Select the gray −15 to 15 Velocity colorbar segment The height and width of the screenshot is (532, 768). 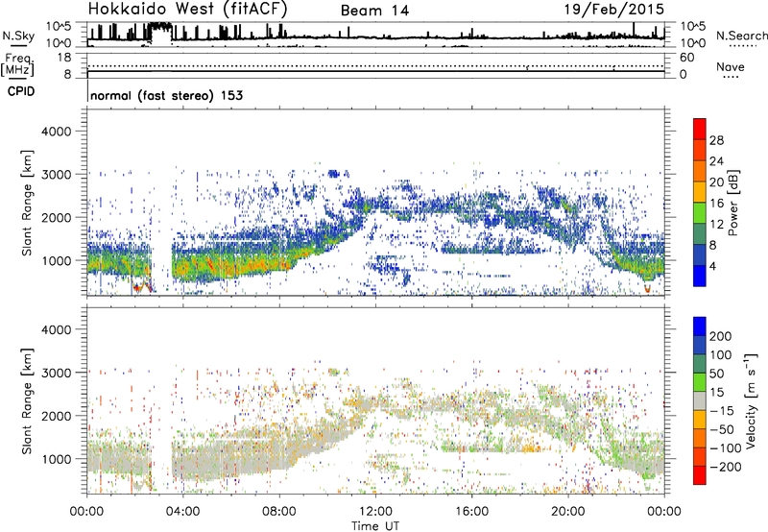700,400
